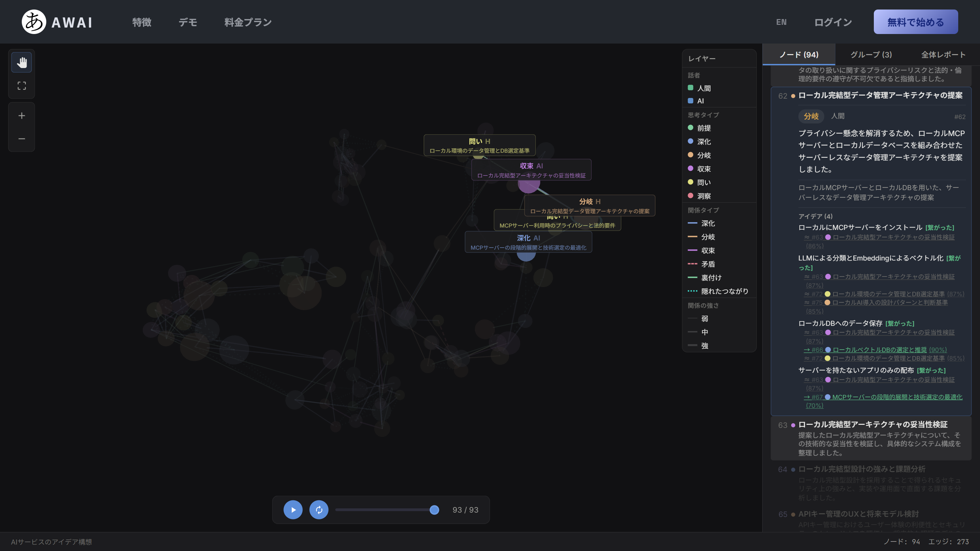The image size is (980, 551).
Task: Start playback with the play button
Action: point(293,510)
